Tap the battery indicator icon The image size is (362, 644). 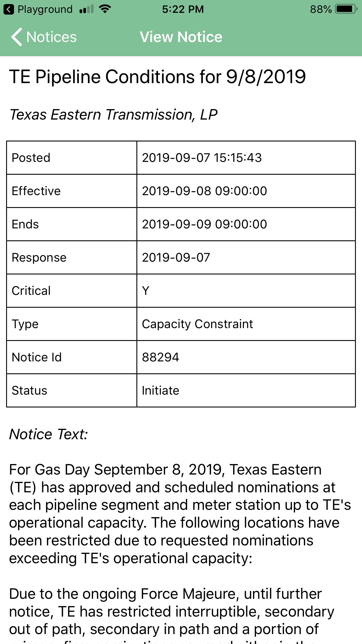346,9
